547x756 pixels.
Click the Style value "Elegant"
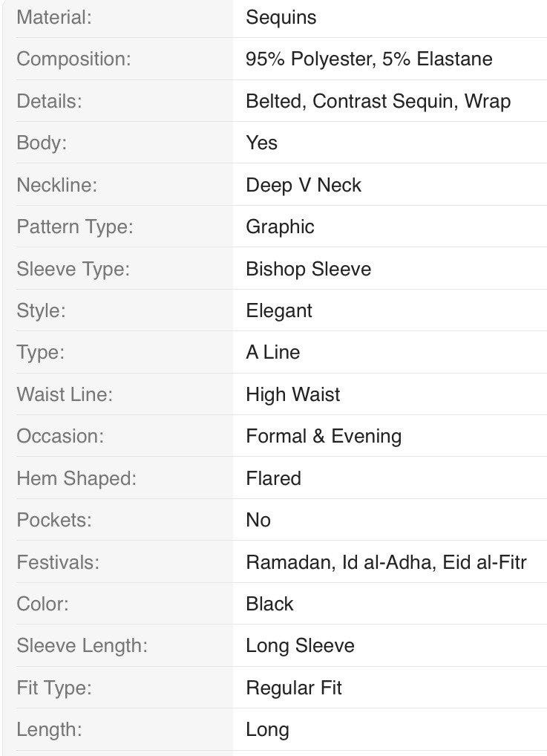[x=279, y=310]
